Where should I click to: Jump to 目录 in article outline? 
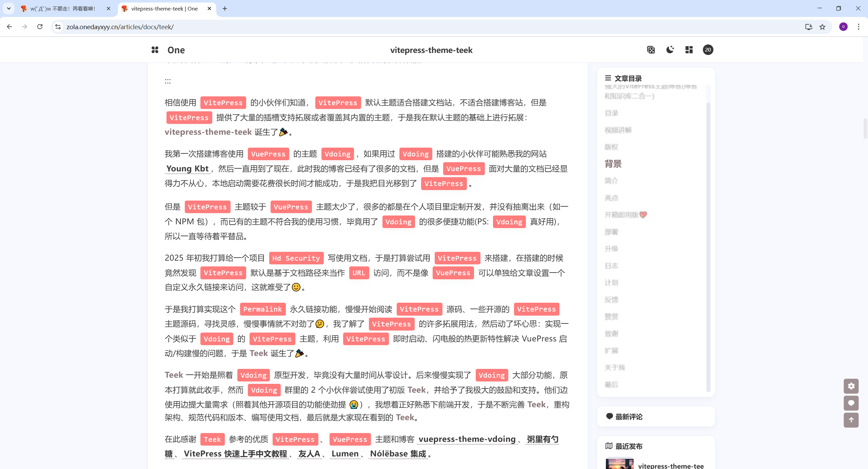[611, 113]
